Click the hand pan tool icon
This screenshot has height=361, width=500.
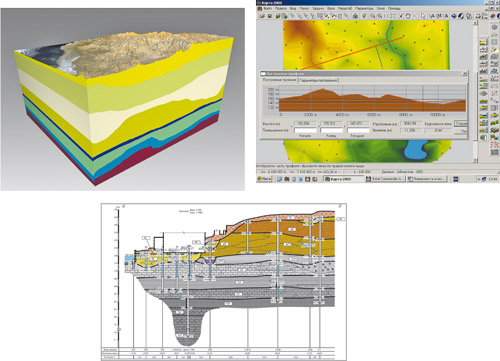pos(364,16)
